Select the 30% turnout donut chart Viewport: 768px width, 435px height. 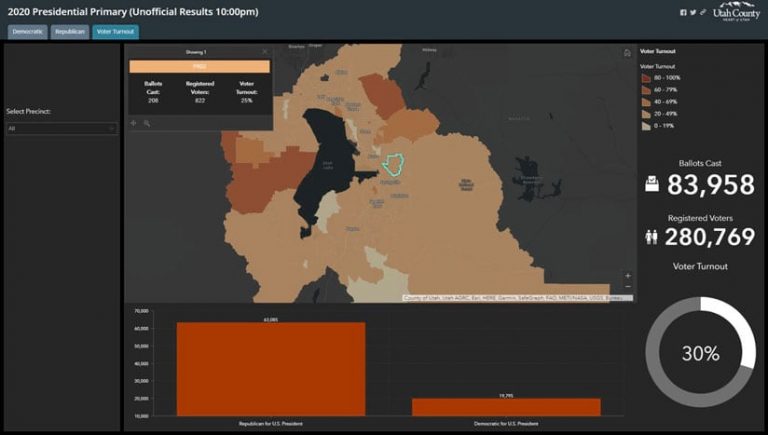coord(700,352)
